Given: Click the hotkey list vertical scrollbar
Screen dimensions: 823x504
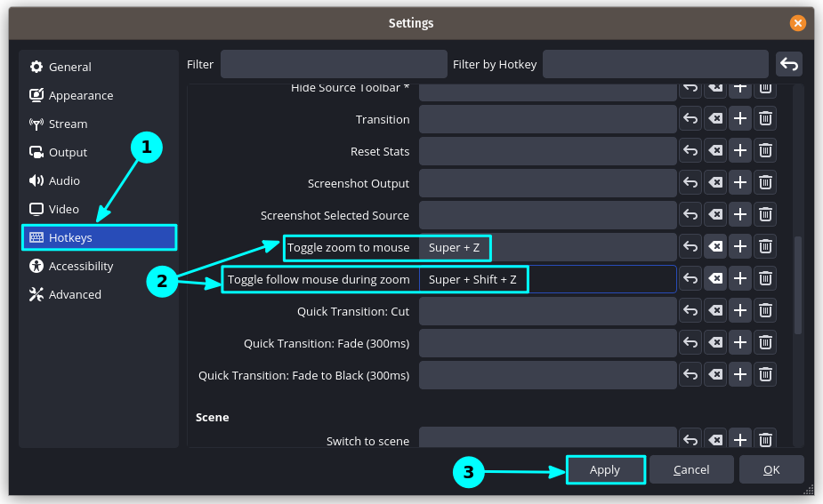Looking at the screenshot, I should click(798, 284).
